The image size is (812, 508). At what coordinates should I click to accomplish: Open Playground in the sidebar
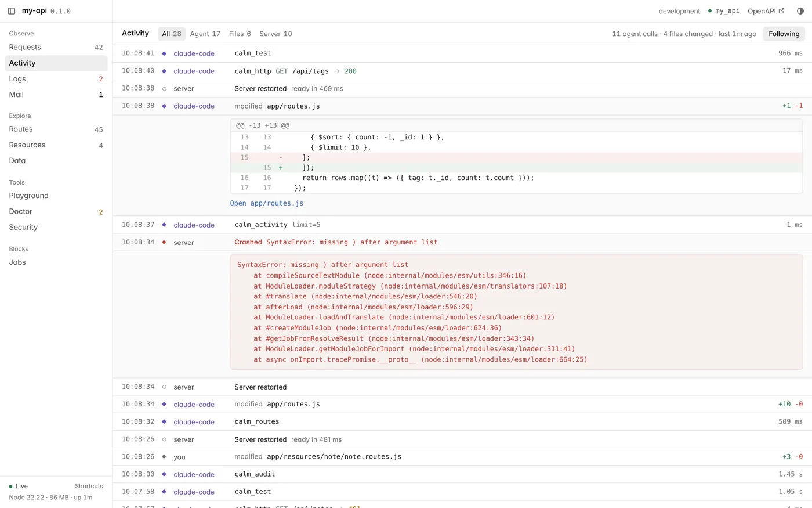point(56,196)
